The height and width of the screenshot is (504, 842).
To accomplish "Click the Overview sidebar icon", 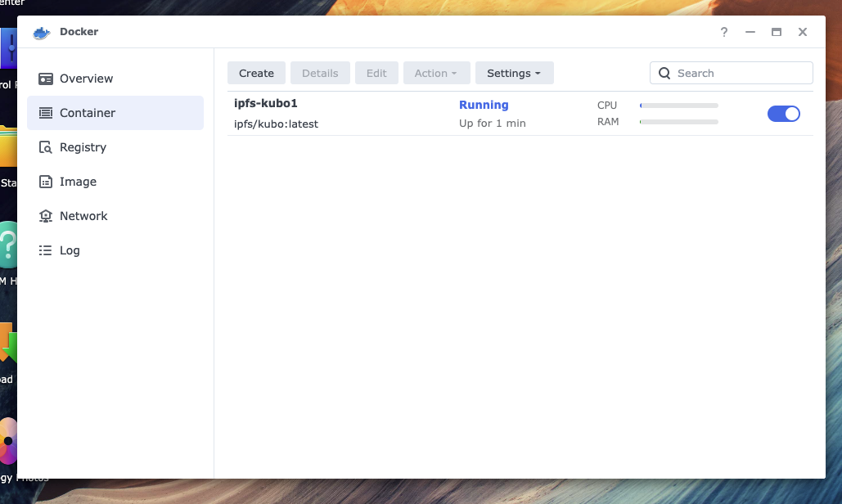I will click(x=46, y=79).
